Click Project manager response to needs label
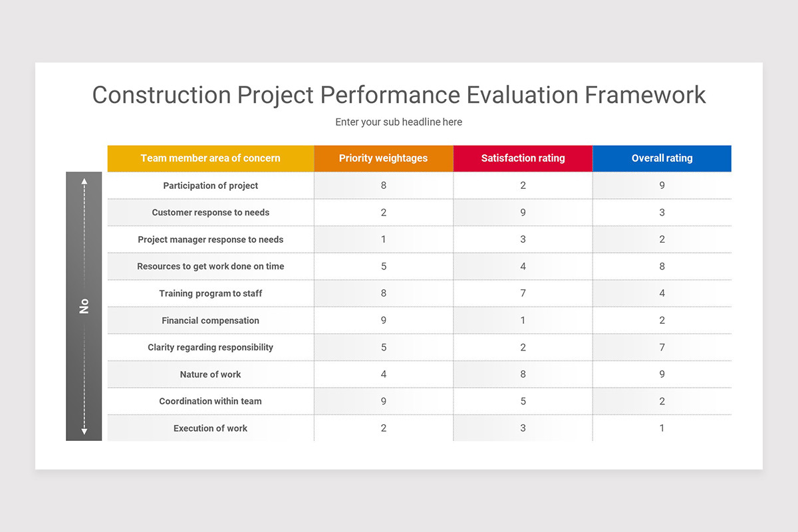The height and width of the screenshot is (532, 798). click(210, 239)
